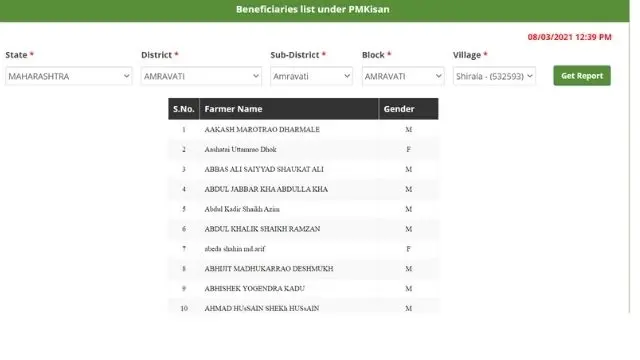Open the State dropdown showing MAHARASHTRA
This screenshot has width=640, height=360.
point(69,76)
